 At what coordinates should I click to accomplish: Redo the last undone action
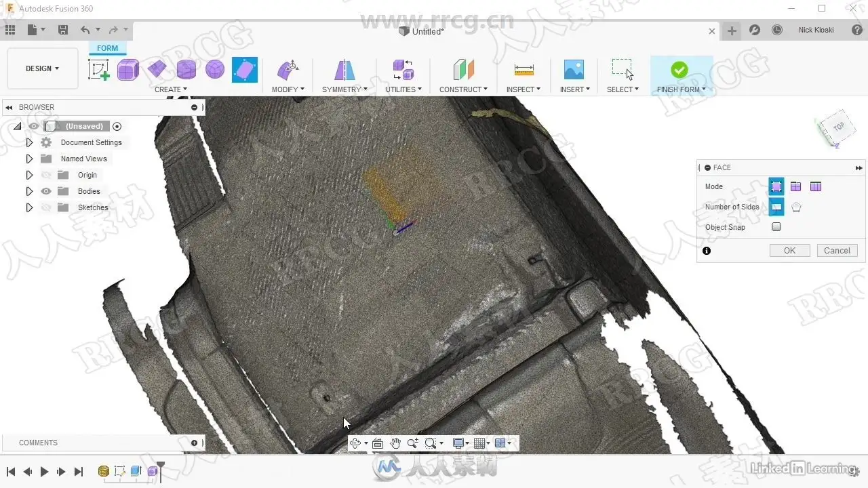(x=113, y=30)
